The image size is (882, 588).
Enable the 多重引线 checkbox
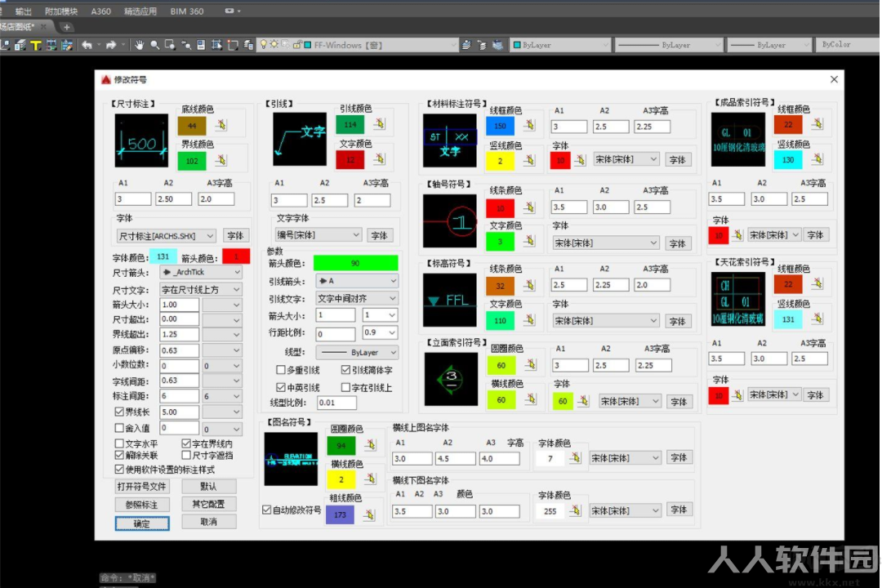click(281, 370)
